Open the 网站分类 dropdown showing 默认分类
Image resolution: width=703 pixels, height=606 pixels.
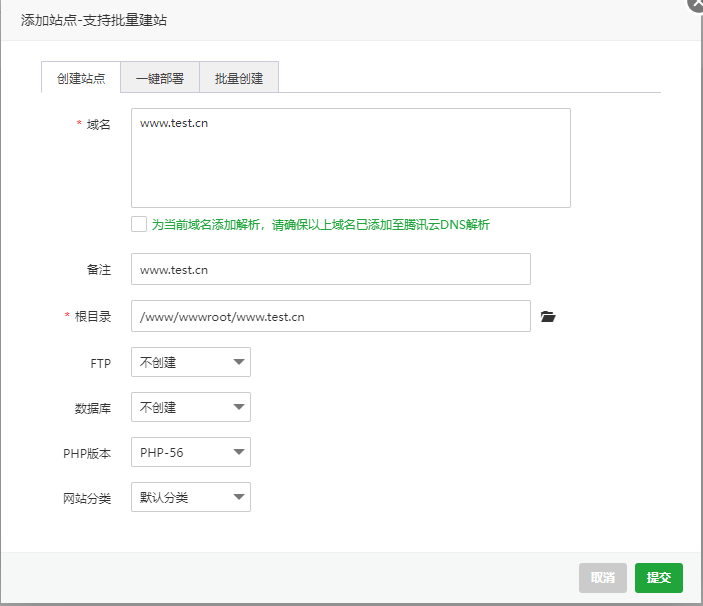[191, 497]
